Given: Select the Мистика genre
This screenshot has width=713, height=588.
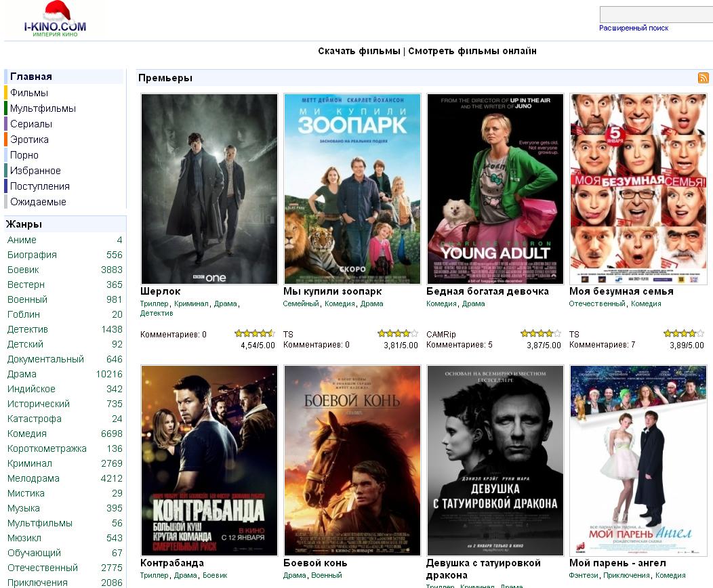Looking at the screenshot, I should pos(26,493).
